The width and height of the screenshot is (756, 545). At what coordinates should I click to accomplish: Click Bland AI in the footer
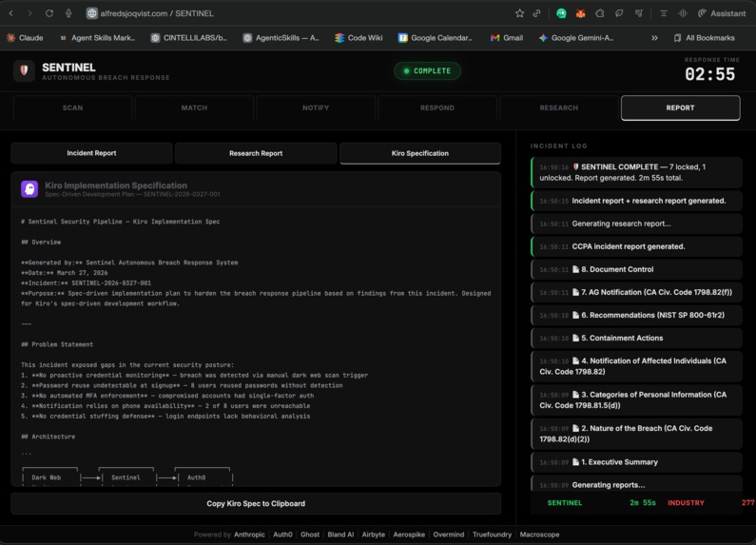click(340, 535)
